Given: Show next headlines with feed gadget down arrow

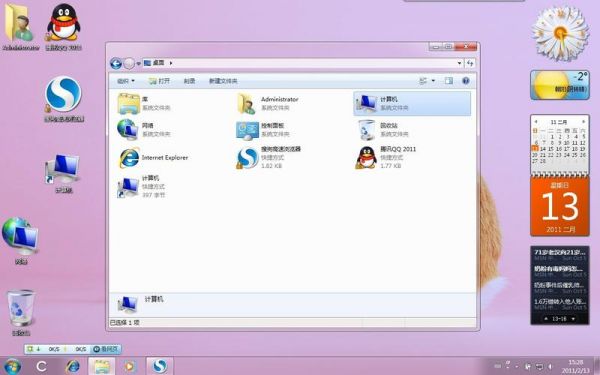Looking at the screenshot, I should [573, 318].
